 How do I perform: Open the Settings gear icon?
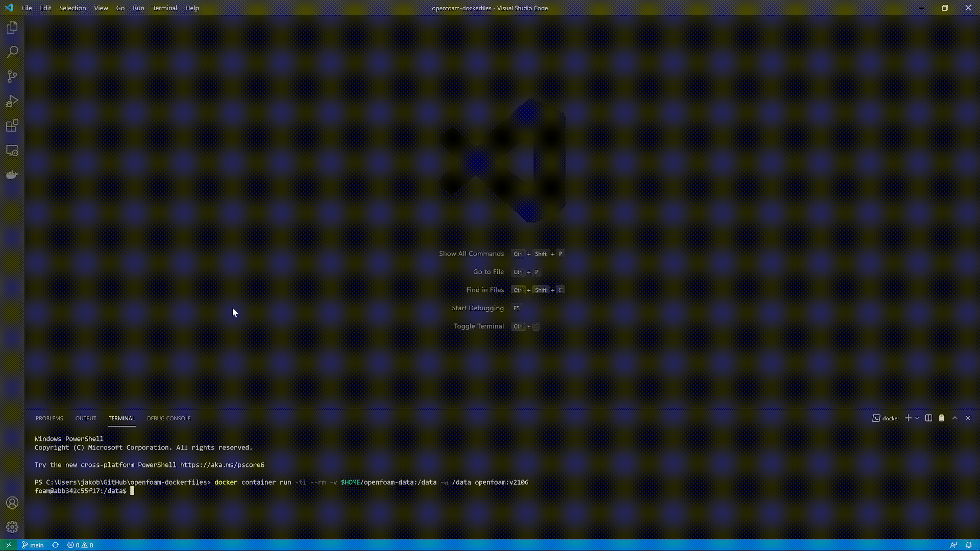pyautogui.click(x=12, y=527)
